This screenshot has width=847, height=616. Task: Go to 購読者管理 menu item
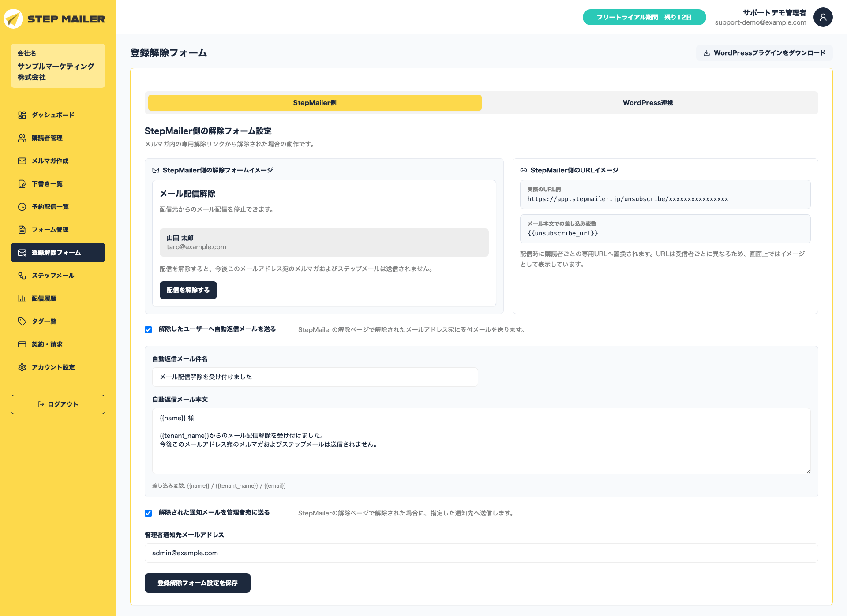[58, 138]
